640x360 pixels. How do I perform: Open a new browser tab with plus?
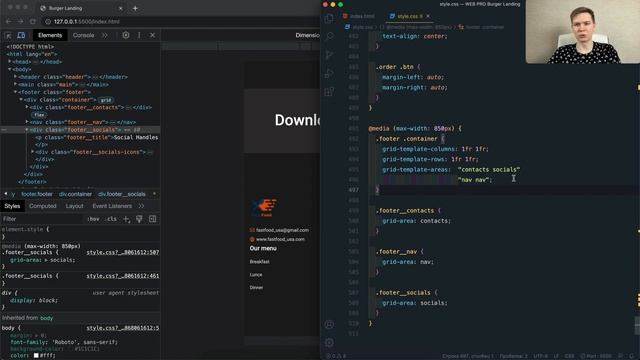tap(135, 8)
